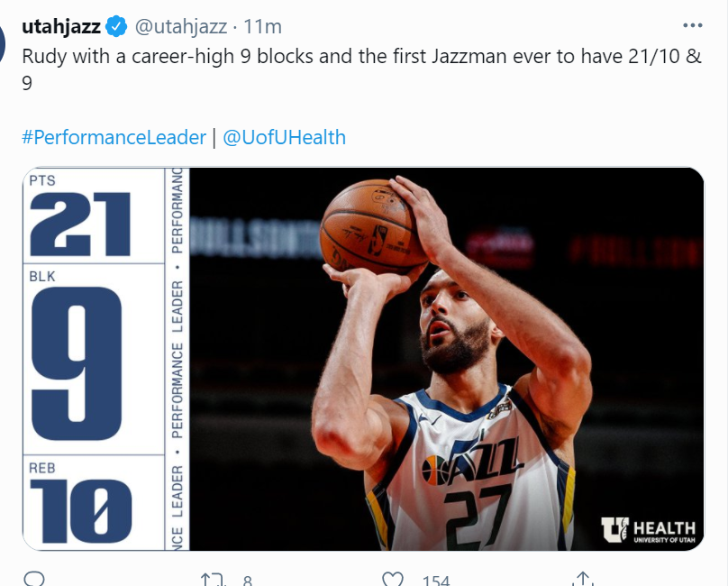Click the utahjazz profile avatar

pyautogui.click(x=5, y=41)
